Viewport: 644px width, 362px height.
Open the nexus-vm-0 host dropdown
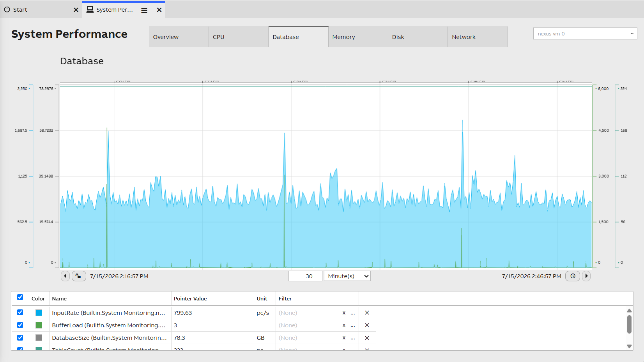(x=585, y=34)
